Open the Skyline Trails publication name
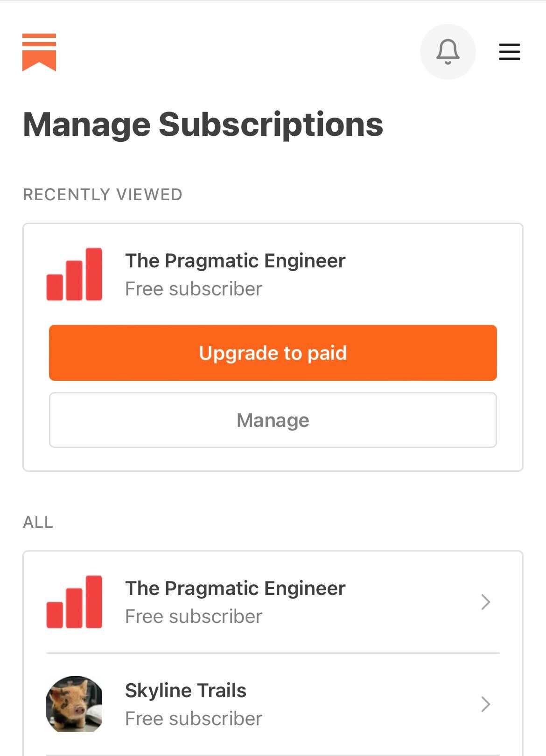 click(186, 691)
